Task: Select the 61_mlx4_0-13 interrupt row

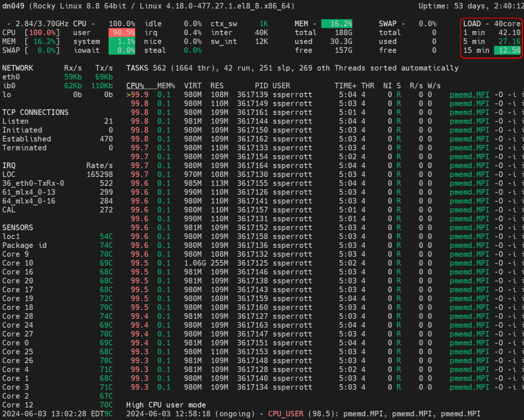Action: point(58,192)
